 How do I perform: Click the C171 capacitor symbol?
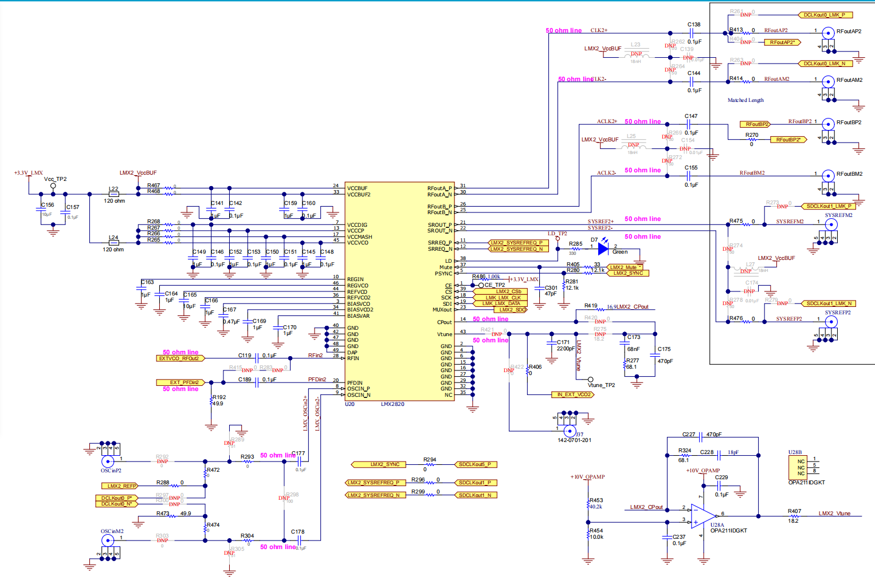(x=551, y=342)
